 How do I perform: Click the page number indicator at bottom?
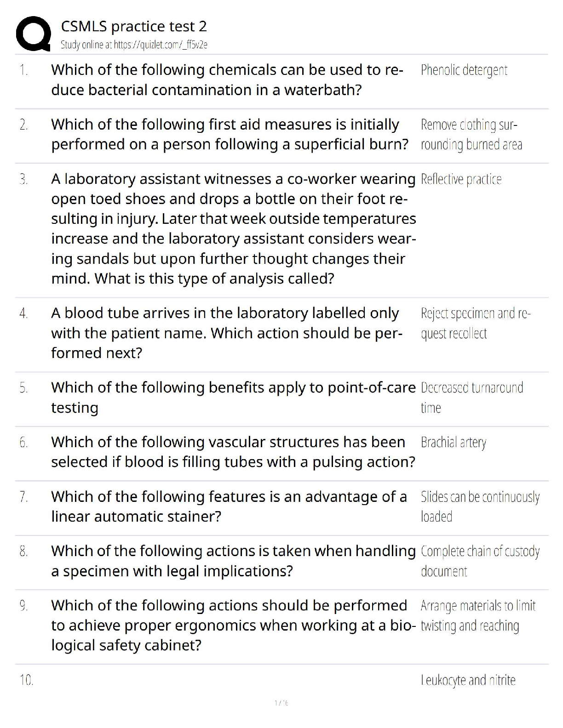tap(281, 703)
